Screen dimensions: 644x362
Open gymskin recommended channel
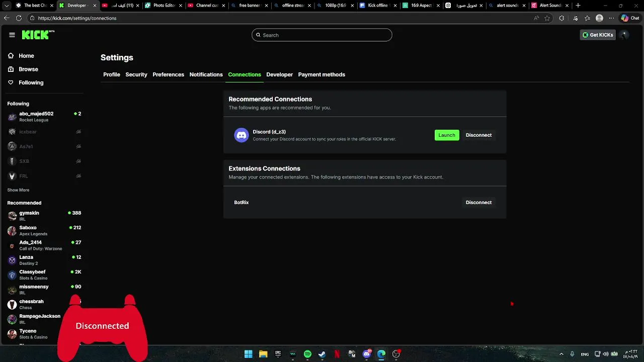44,216
